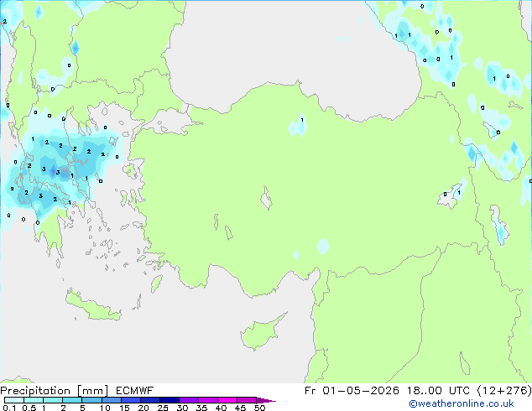The image size is (532, 411).
Task: Click the 10–15 mm legend color swatch
Action: pyautogui.click(x=111, y=400)
